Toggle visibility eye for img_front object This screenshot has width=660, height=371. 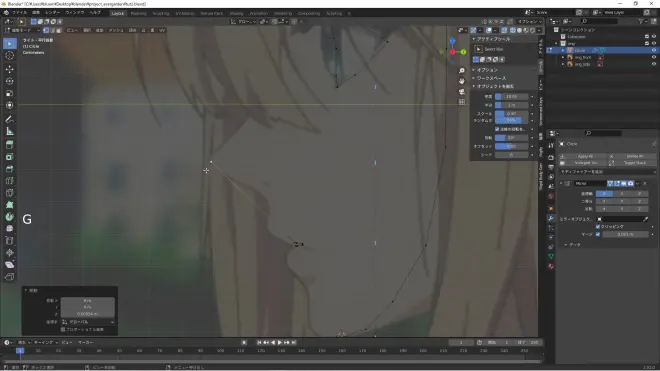pos(654,57)
